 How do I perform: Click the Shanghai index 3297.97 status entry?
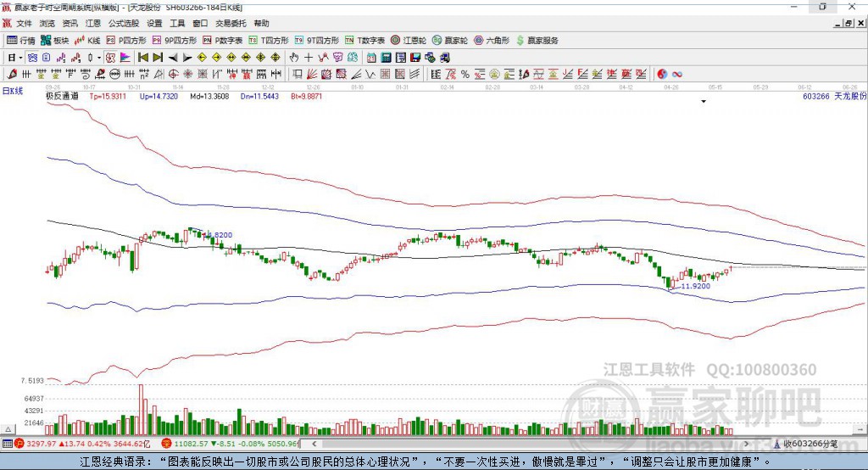[82, 444]
